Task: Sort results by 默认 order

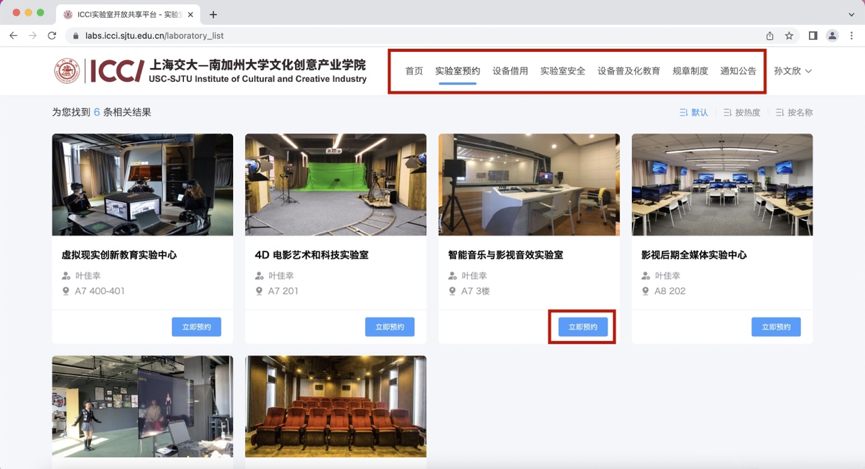Action: 693,113
